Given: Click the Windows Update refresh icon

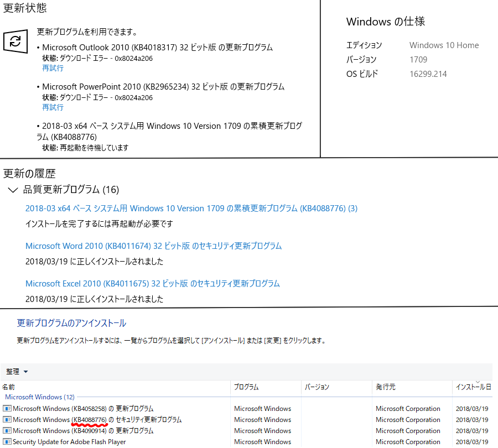Looking at the screenshot, I should click(15, 41).
